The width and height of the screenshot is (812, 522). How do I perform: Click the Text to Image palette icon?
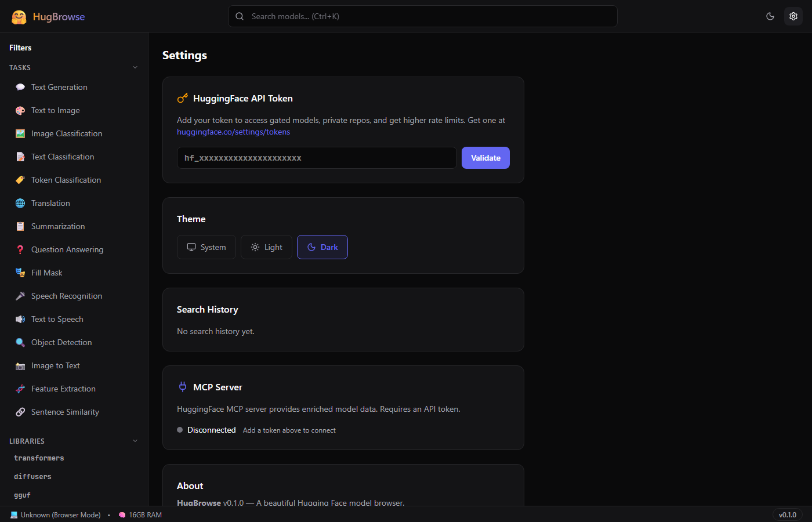click(20, 110)
